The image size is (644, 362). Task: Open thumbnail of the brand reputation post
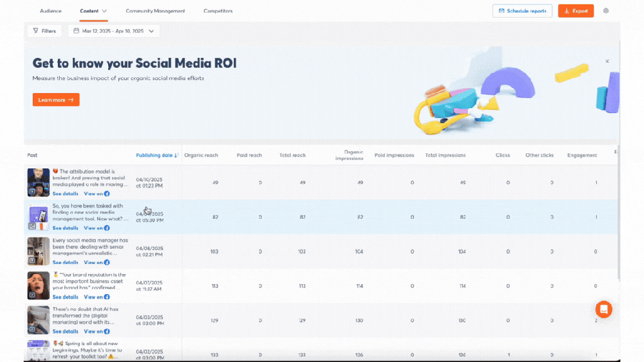coord(38,285)
